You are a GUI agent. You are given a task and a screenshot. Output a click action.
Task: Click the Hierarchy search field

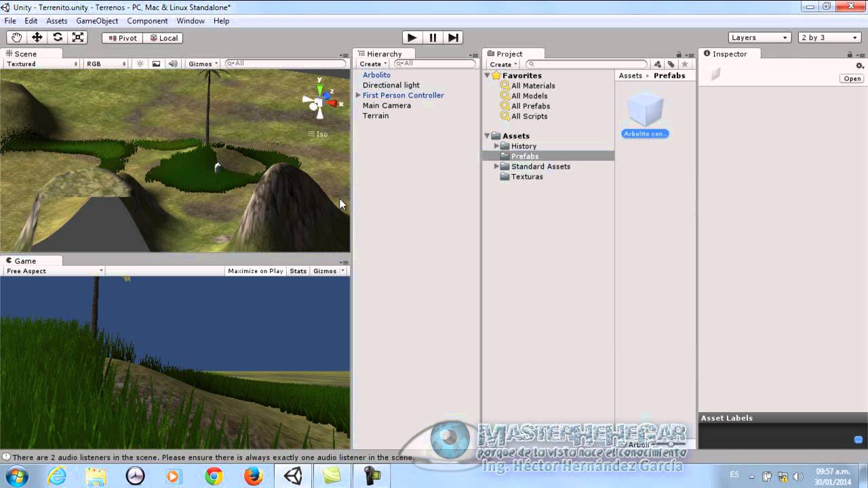tap(435, 64)
